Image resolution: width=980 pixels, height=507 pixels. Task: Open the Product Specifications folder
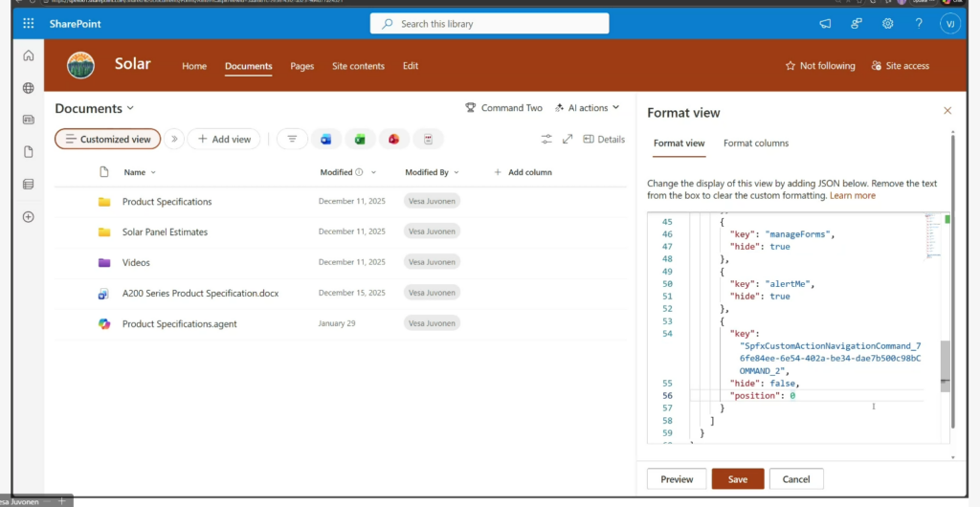pyautogui.click(x=167, y=202)
